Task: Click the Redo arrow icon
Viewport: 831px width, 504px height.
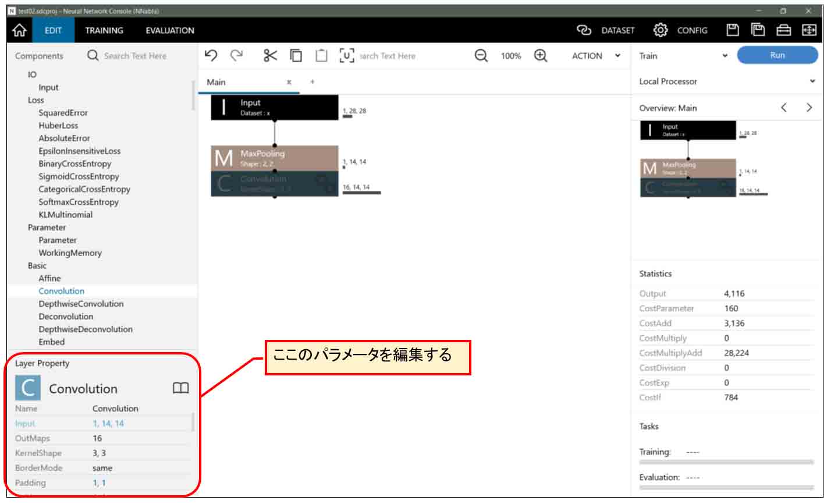Action: (236, 55)
